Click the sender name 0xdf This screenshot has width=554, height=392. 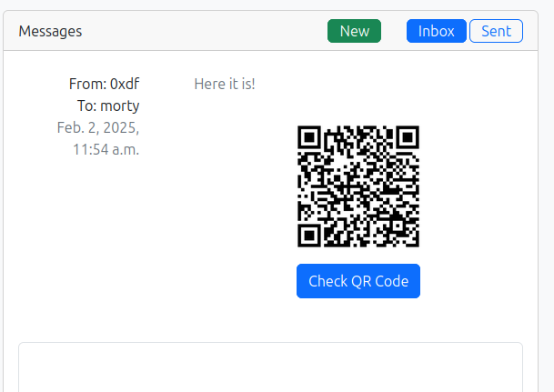125,85
